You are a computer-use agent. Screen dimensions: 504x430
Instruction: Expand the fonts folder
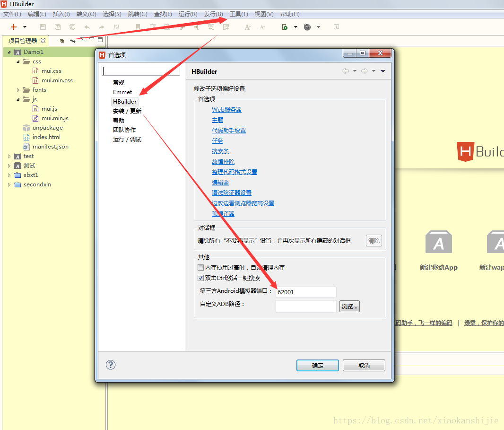click(x=18, y=90)
